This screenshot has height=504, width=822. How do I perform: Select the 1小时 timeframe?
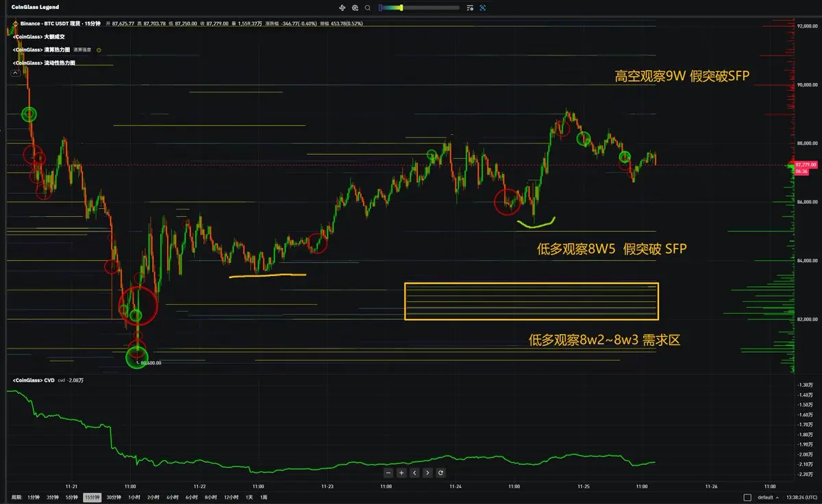point(134,497)
